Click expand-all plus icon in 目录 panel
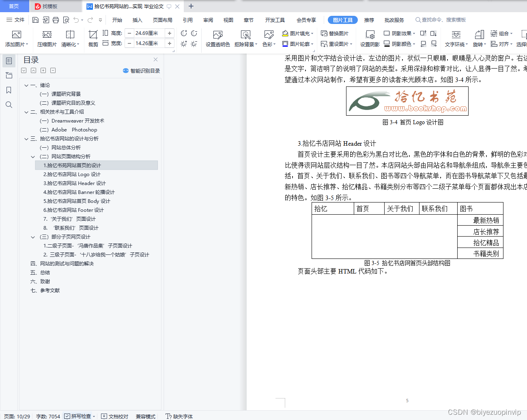527x420 pixels. click(43, 71)
